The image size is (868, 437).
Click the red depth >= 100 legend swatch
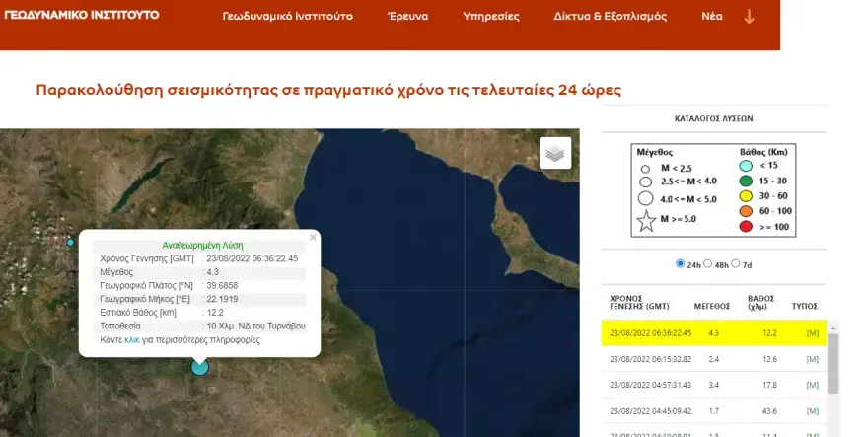pyautogui.click(x=746, y=228)
